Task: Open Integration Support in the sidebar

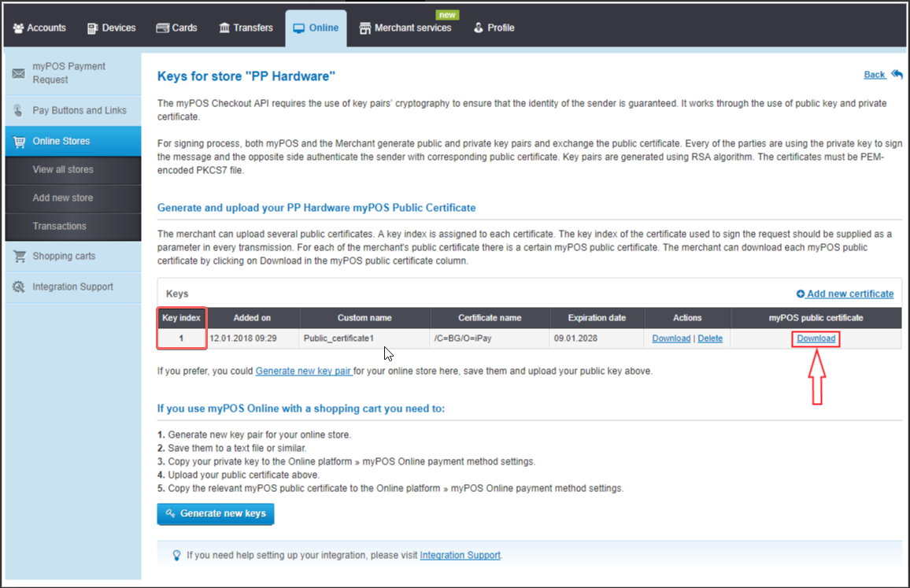Action: tap(73, 287)
